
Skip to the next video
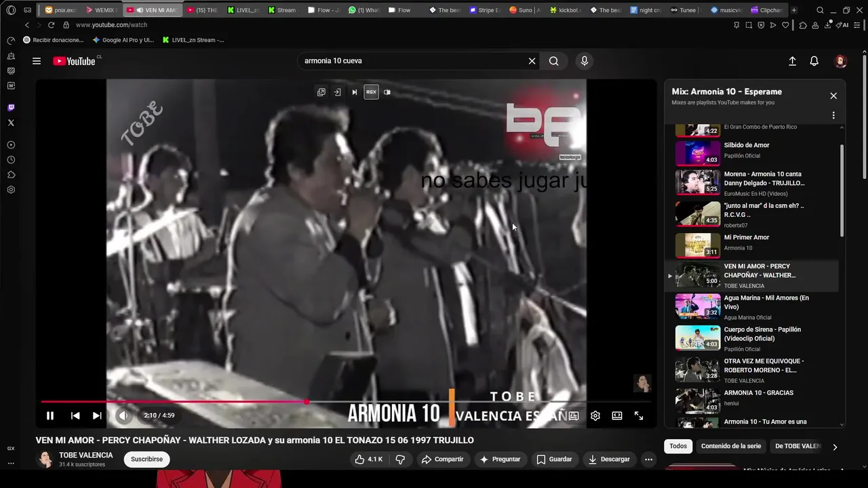(97, 415)
